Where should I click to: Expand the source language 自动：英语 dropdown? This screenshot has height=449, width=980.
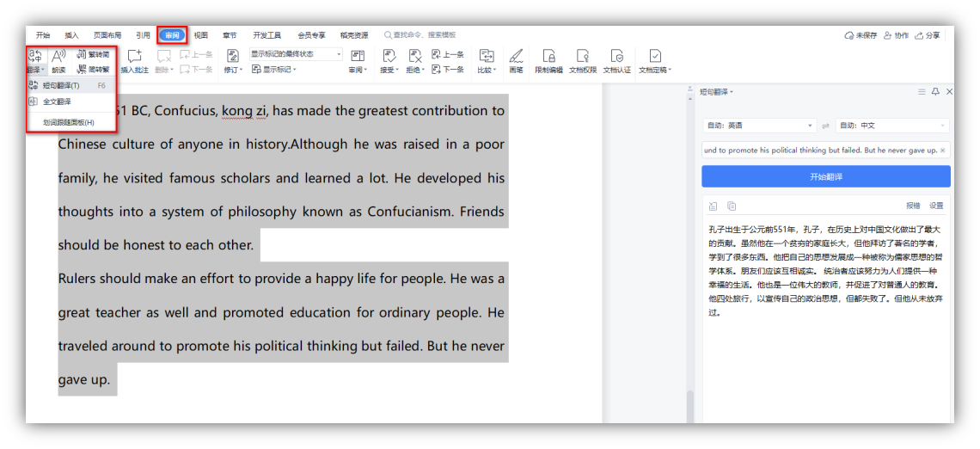point(758,126)
